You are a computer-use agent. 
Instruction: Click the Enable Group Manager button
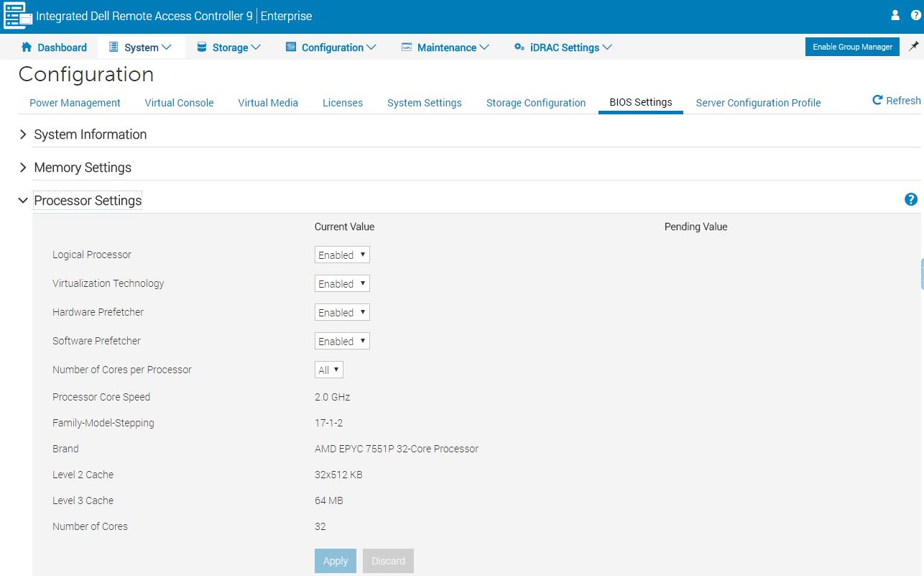pos(852,47)
